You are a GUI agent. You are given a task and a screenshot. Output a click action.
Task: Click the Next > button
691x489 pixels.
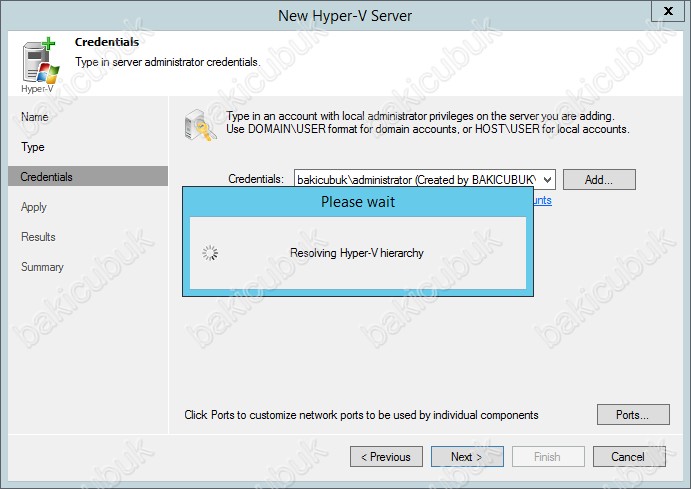point(467,457)
